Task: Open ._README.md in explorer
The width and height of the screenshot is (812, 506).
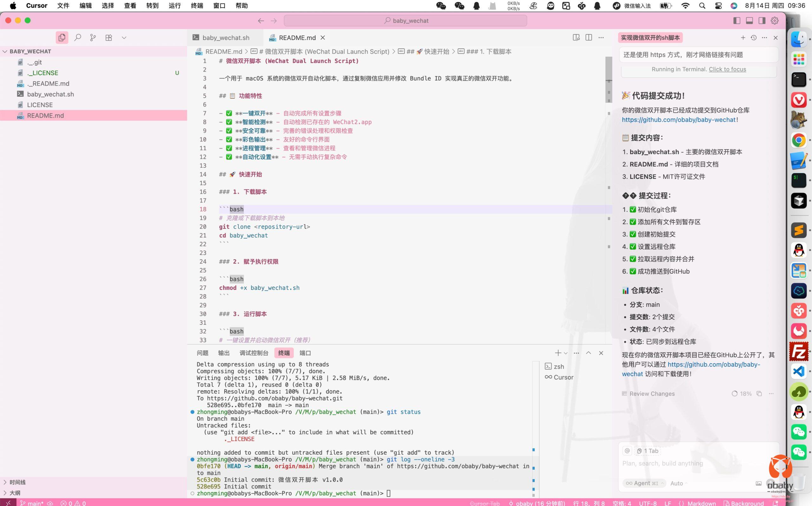Action: [93, 83]
